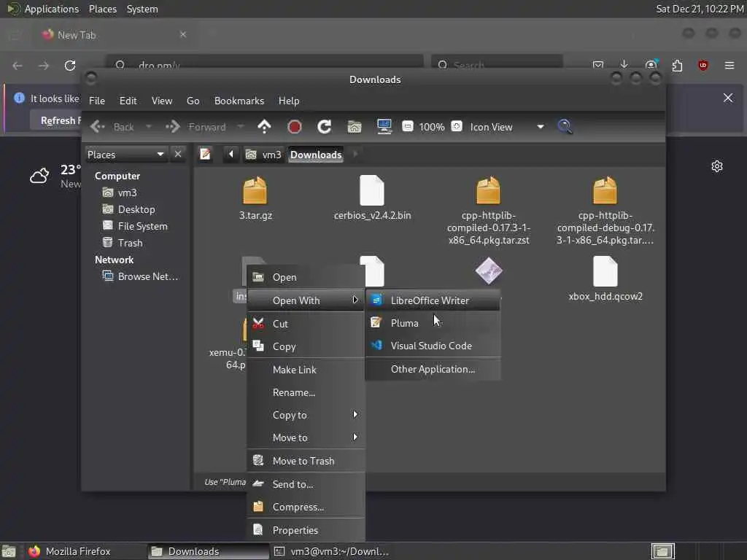This screenshot has width=747, height=560.
Task: Click the vm3 path bar button
Action: [x=263, y=155]
